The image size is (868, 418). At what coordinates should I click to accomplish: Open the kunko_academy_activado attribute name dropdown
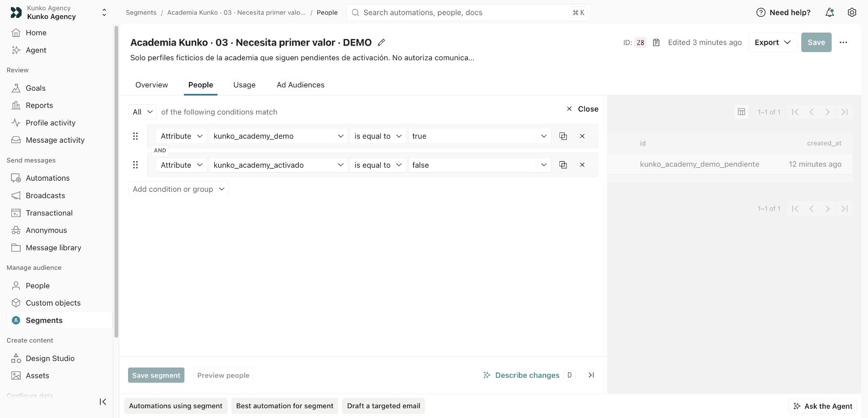click(279, 165)
